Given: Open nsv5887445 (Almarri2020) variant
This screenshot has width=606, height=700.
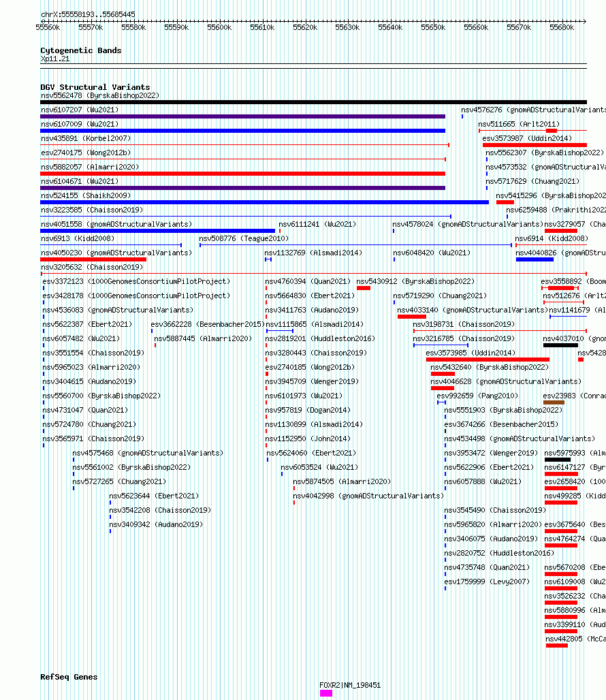Looking at the screenshot, I should pyautogui.click(x=203, y=338).
